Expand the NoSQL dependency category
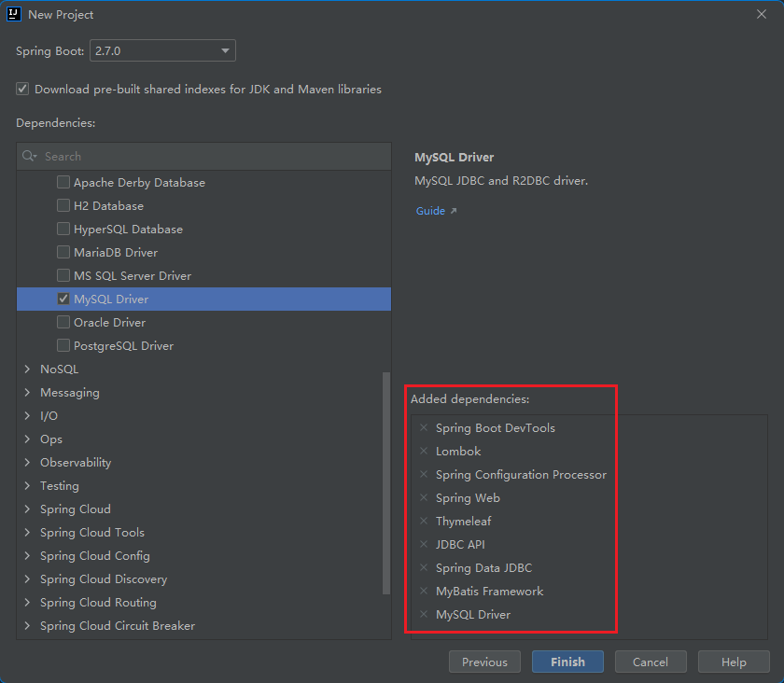The height and width of the screenshot is (683, 784). click(x=27, y=369)
